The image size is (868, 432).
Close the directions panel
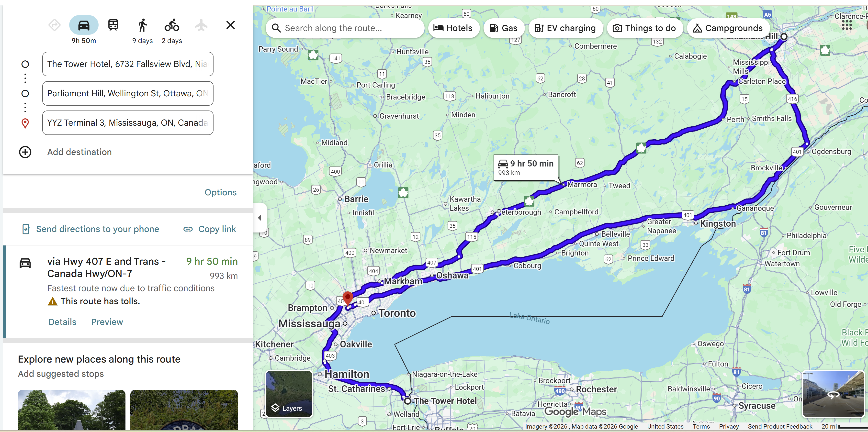coord(230,25)
